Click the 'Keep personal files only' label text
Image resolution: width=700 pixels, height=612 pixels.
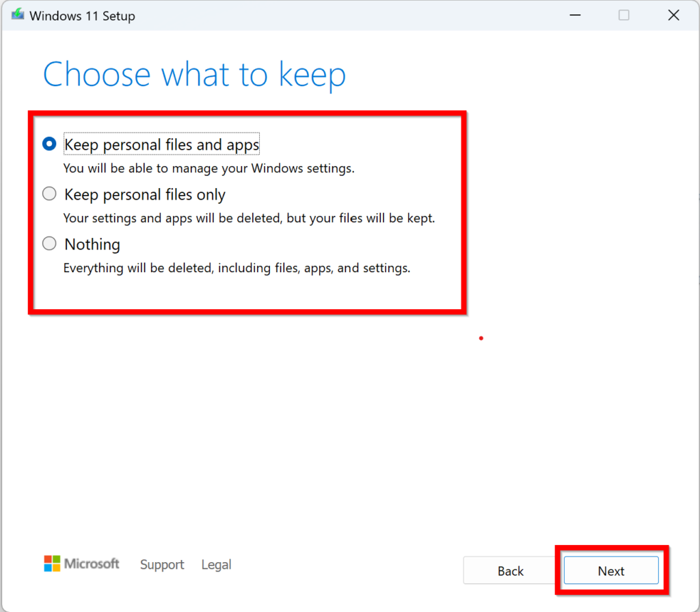point(145,195)
